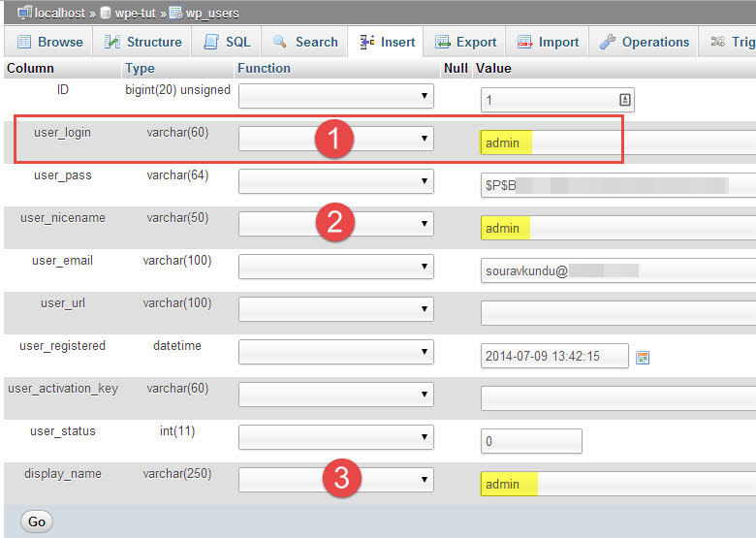Open the Export tab
This screenshot has height=538, width=756.
(465, 42)
